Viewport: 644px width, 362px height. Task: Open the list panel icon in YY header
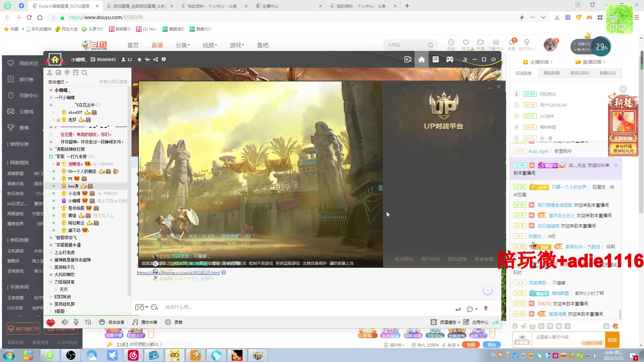[436, 59]
